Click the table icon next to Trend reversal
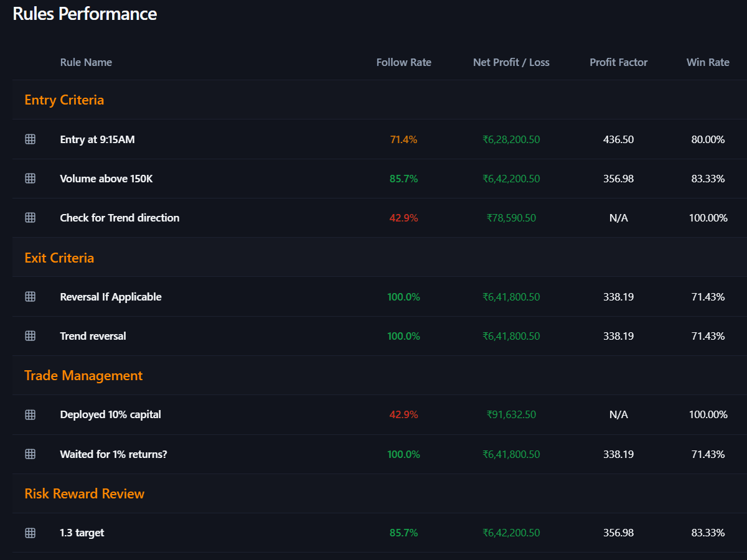This screenshot has width=747, height=560. click(30, 336)
